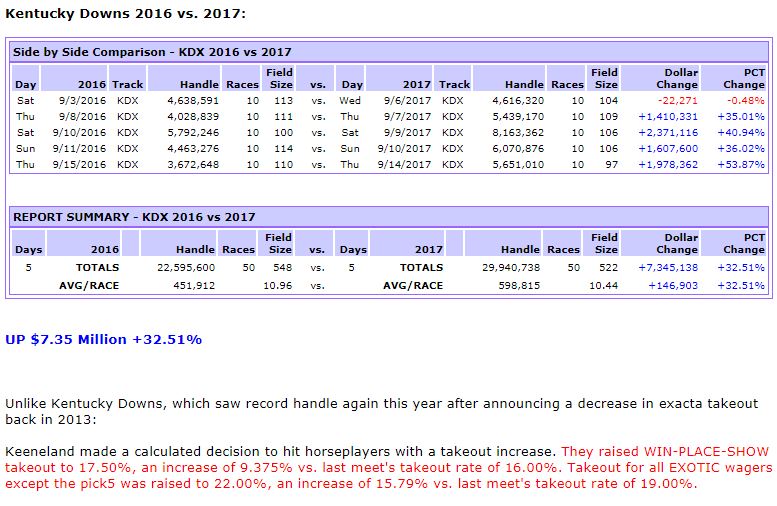This screenshot has height=506, width=777.
Task: Select the handle value 3,672,648
Action: (193, 164)
